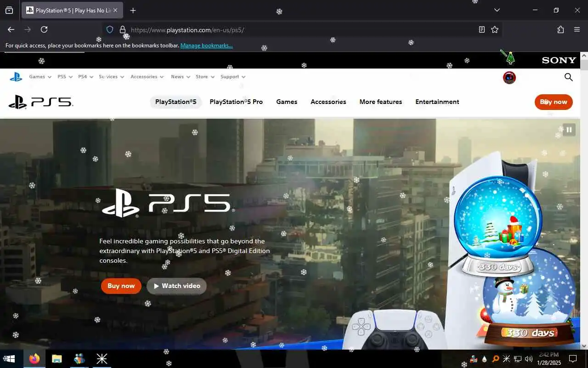The width and height of the screenshot is (588, 368).
Task: Open File Explorer from taskbar
Action: tap(57, 359)
